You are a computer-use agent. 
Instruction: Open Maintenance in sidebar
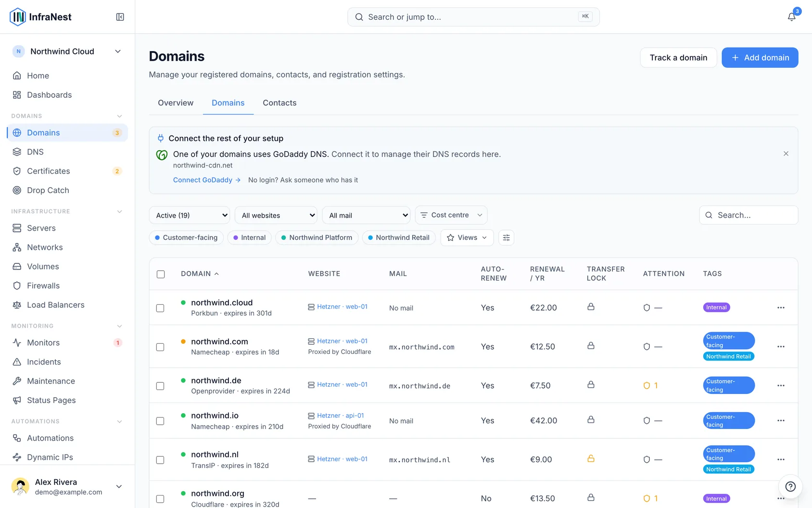click(x=67, y=381)
